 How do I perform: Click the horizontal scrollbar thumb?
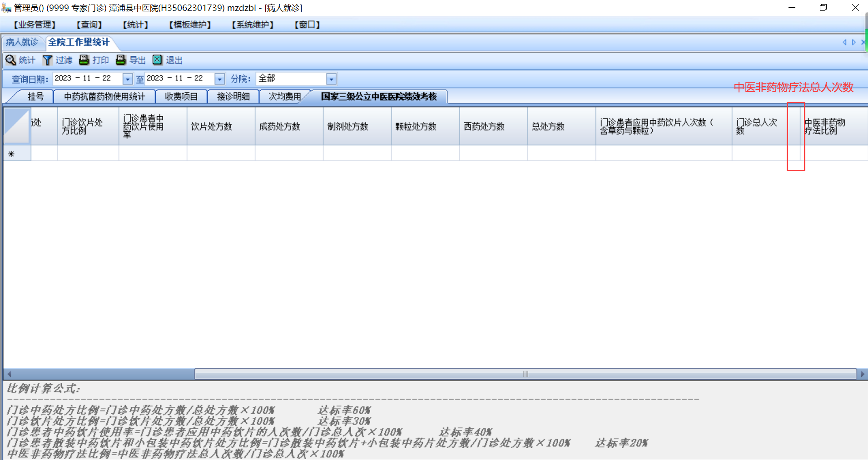525,374
